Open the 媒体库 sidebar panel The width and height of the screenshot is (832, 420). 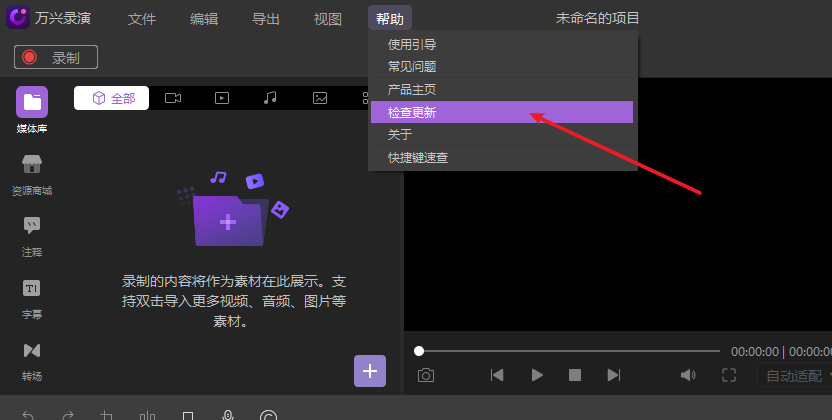tap(32, 110)
